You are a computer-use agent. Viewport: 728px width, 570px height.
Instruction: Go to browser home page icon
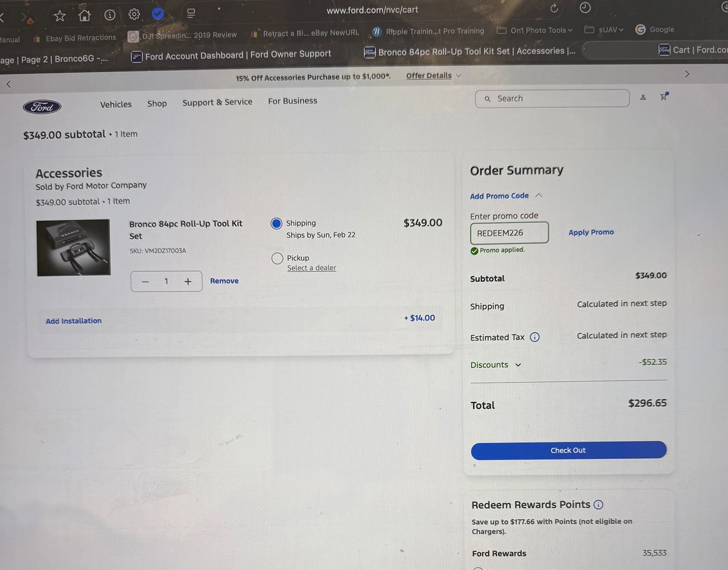click(x=84, y=15)
